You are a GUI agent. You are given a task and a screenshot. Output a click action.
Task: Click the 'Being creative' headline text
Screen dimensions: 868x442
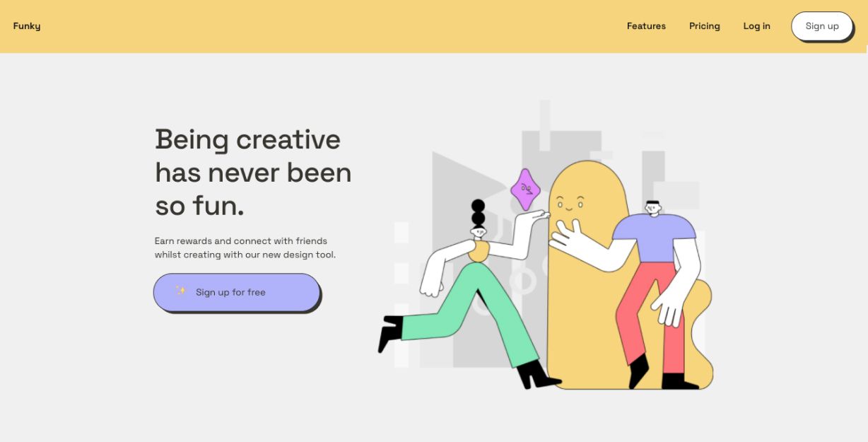click(252, 173)
